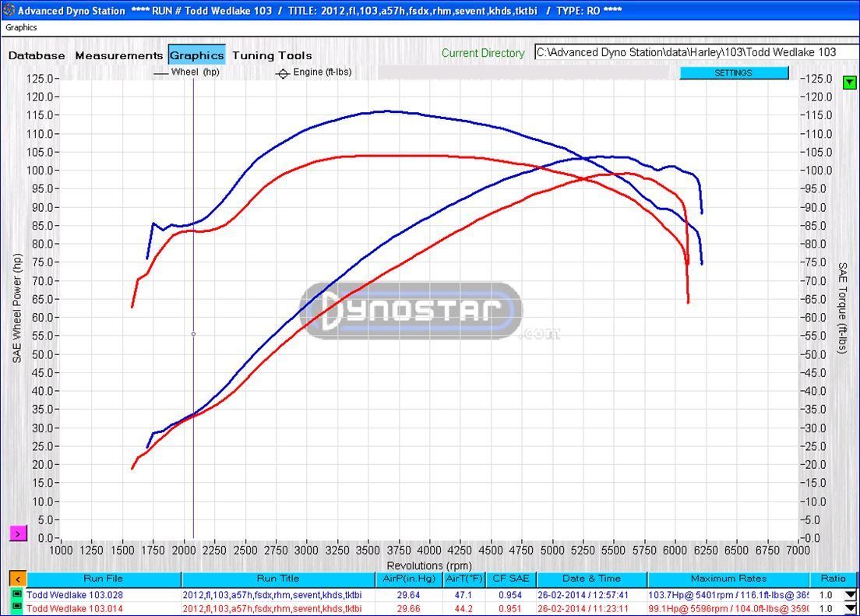Toggle green visibility box for run 103.014
This screenshot has width=860, height=616.
(16, 608)
